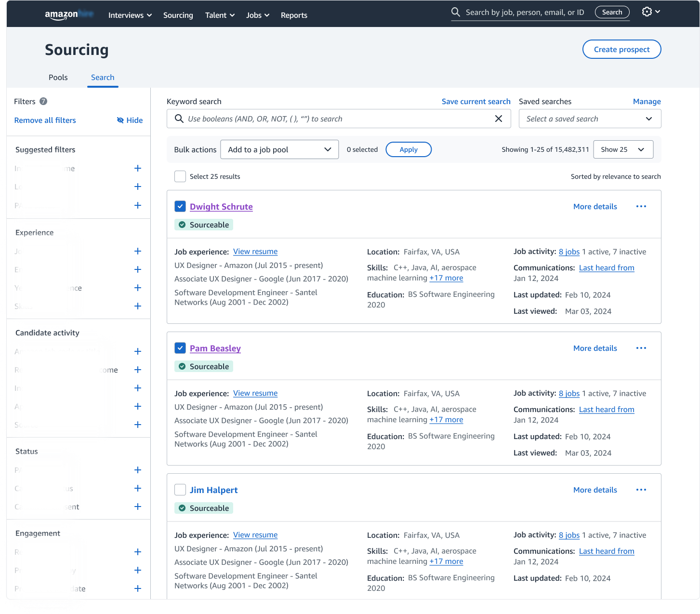The height and width of the screenshot is (614, 700).
Task: Click +17 more skills for Pam Beasley
Action: click(446, 420)
